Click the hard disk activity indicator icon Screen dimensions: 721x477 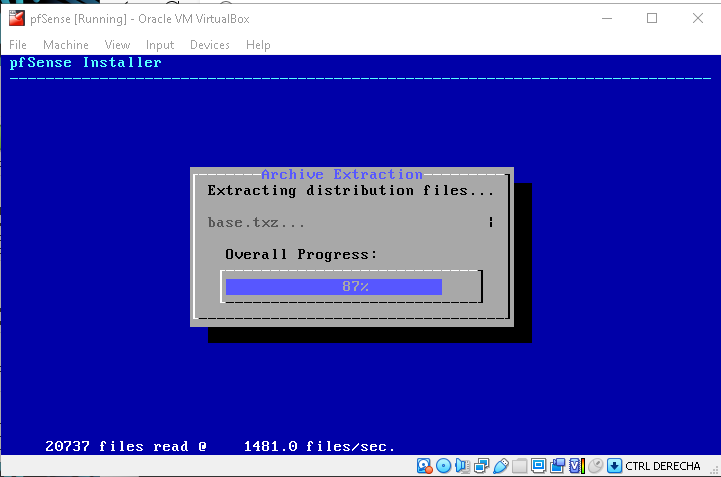[424, 466]
